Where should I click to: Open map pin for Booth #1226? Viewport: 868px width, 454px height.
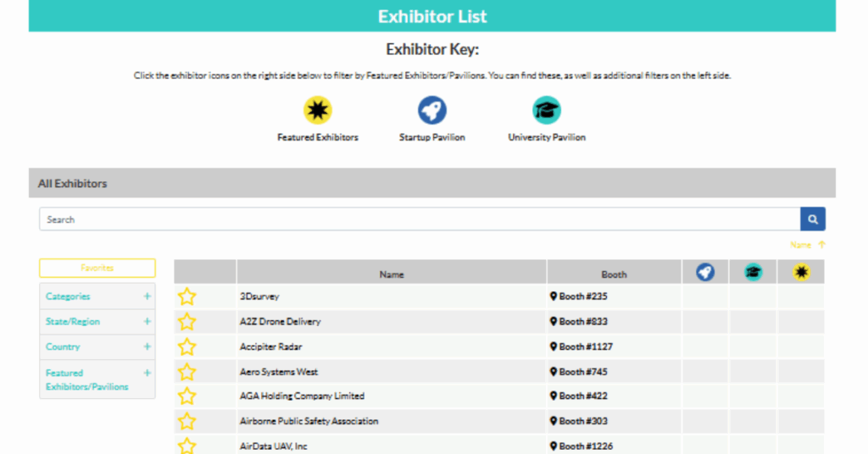(x=553, y=446)
